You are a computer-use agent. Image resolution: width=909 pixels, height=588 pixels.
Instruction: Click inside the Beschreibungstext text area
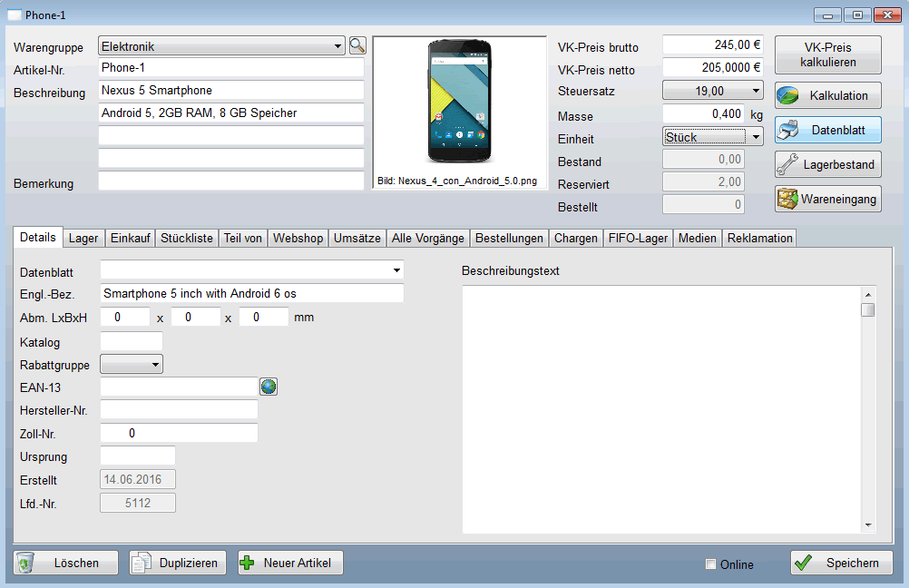coord(662,409)
